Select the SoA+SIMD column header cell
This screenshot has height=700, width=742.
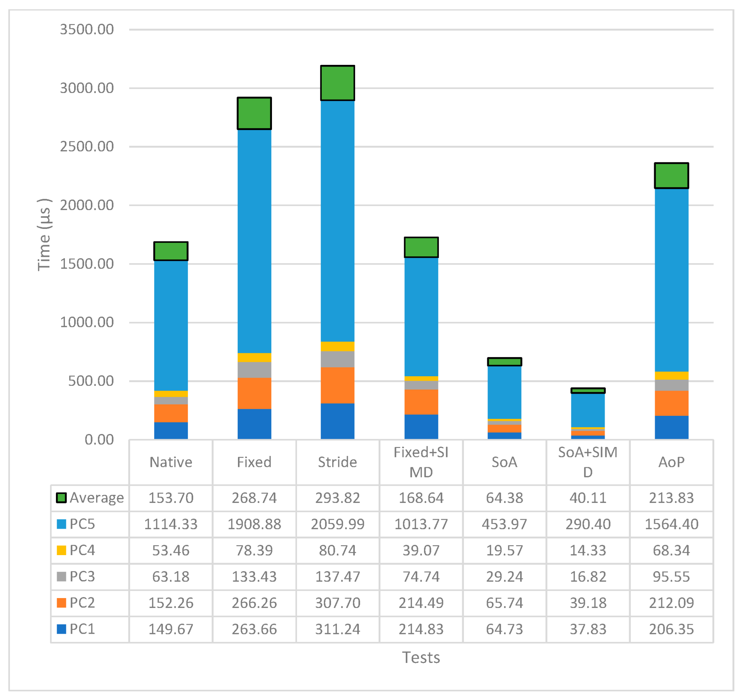point(588,462)
